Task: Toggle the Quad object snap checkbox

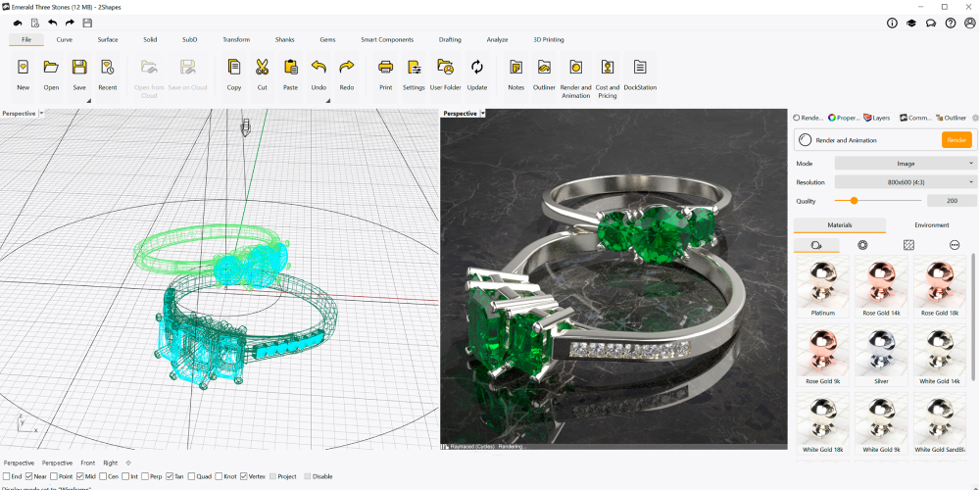Action: click(x=191, y=476)
